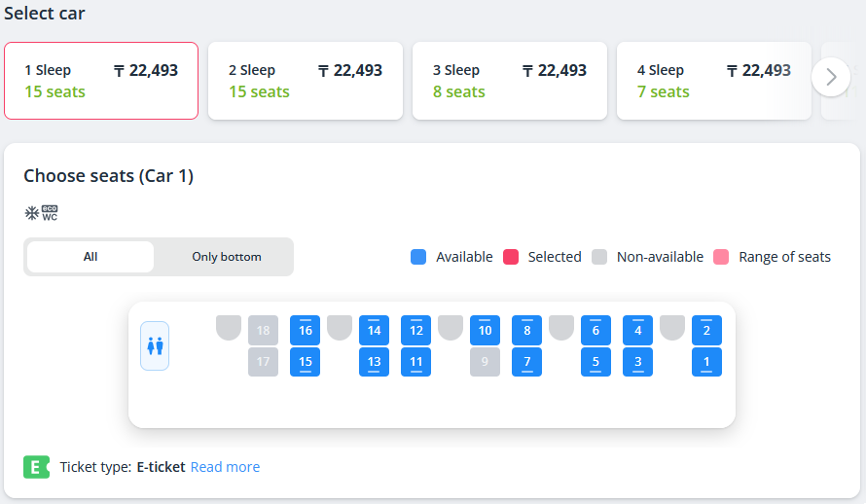Click the eco WC amenity icon

tap(50, 213)
